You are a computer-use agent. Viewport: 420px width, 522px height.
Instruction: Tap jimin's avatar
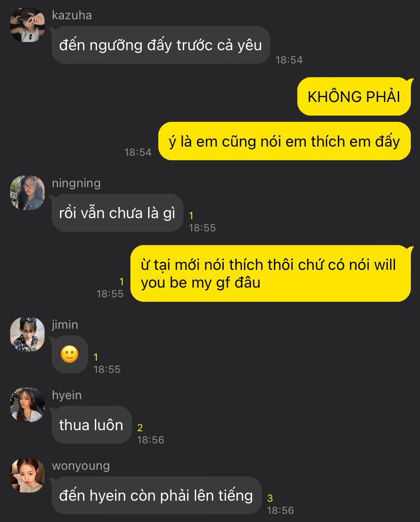[x=27, y=334]
